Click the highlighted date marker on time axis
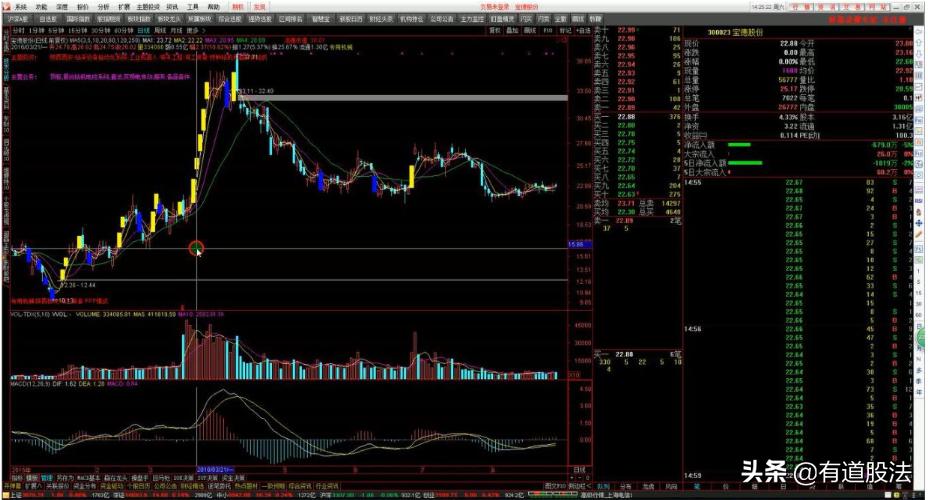 pyautogui.click(x=215, y=469)
